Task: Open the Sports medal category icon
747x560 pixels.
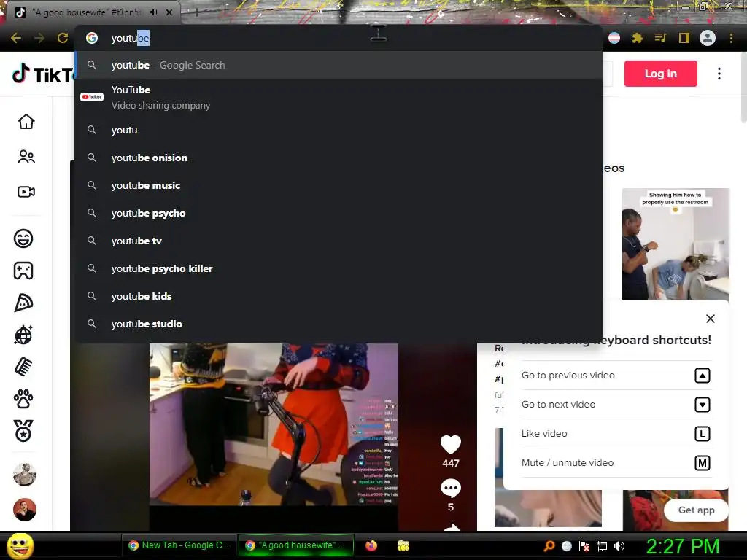Action: (x=23, y=431)
